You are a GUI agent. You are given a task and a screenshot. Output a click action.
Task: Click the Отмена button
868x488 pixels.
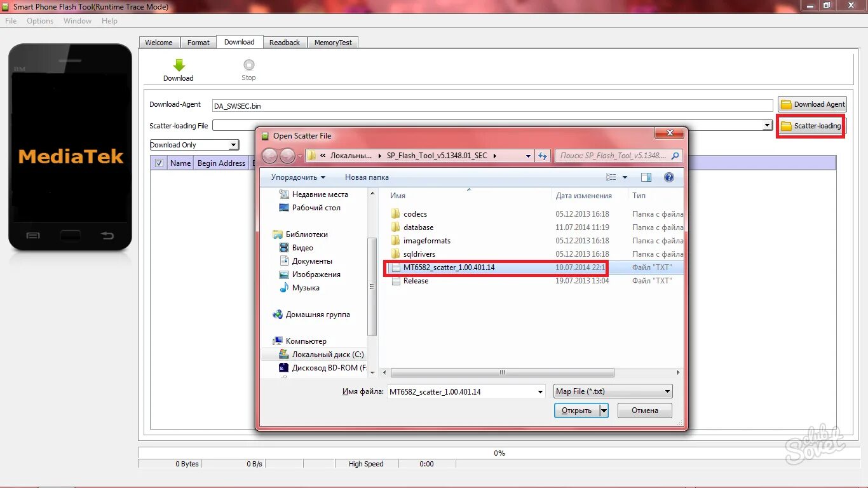[645, 410]
